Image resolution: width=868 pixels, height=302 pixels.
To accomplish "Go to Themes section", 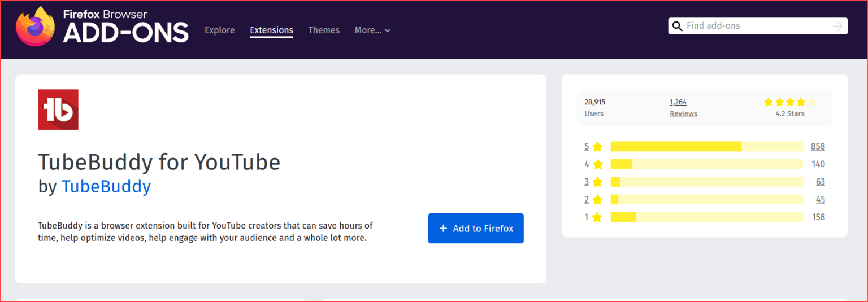I will click(324, 30).
